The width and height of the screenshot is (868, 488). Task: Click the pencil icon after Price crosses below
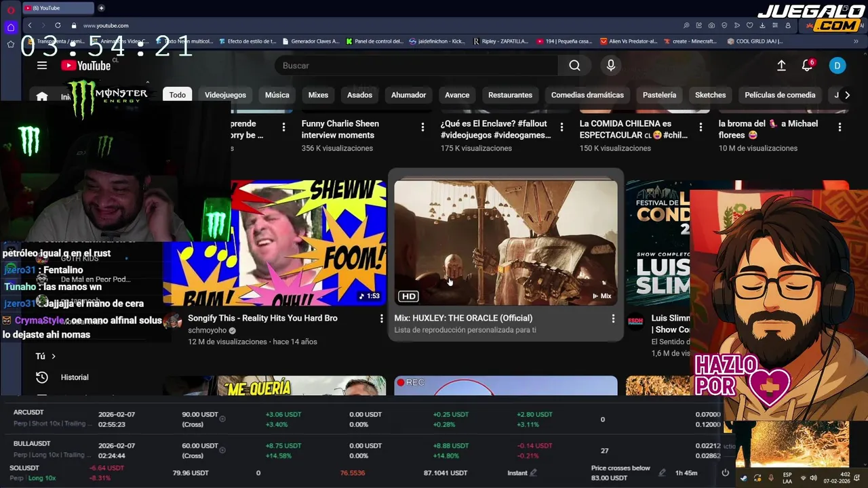662,472
